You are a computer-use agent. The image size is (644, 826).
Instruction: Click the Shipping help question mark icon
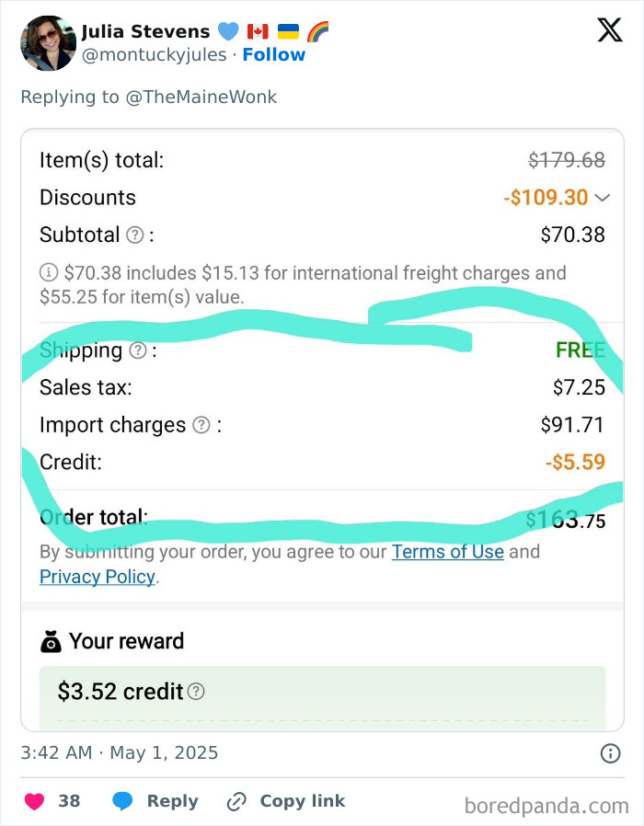point(136,350)
